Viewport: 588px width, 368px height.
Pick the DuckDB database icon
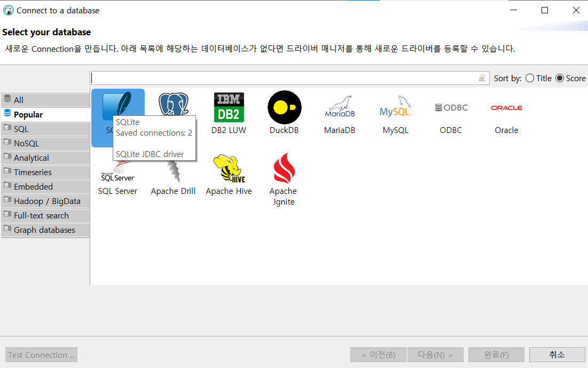[x=284, y=113]
